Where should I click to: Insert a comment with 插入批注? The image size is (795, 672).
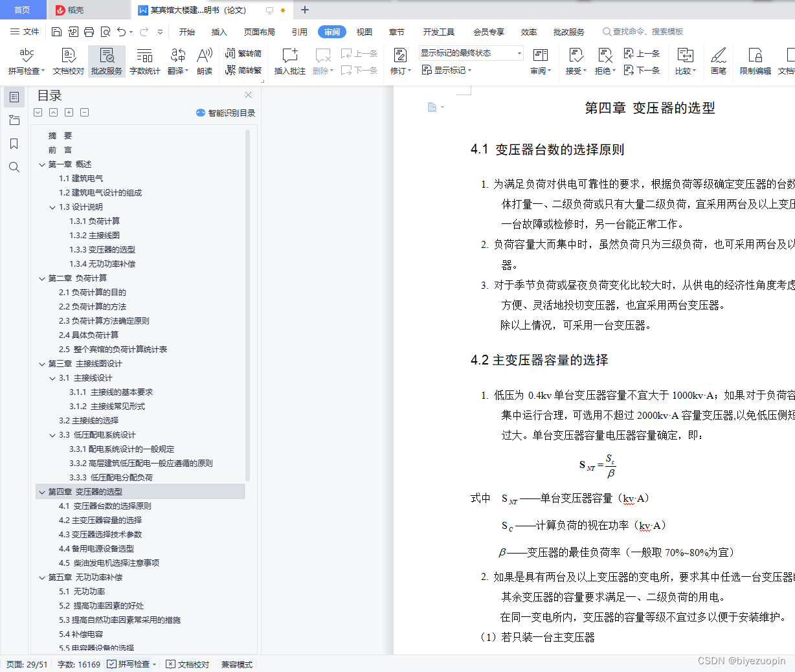pos(289,62)
